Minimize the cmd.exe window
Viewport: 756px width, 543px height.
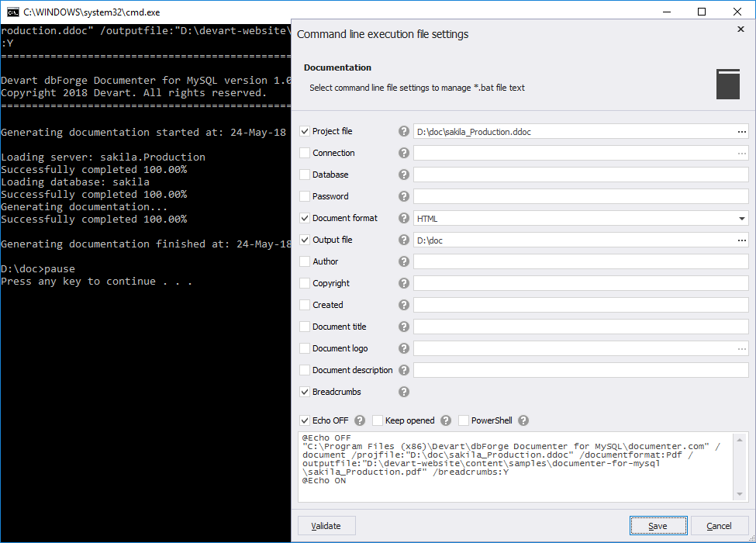pos(667,12)
